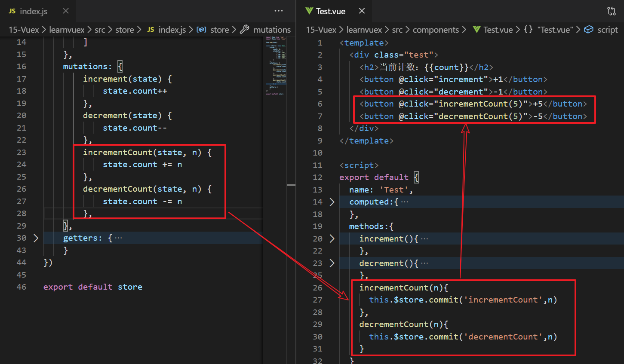Close the index.js tab
This screenshot has width=624, height=364.
tap(66, 11)
